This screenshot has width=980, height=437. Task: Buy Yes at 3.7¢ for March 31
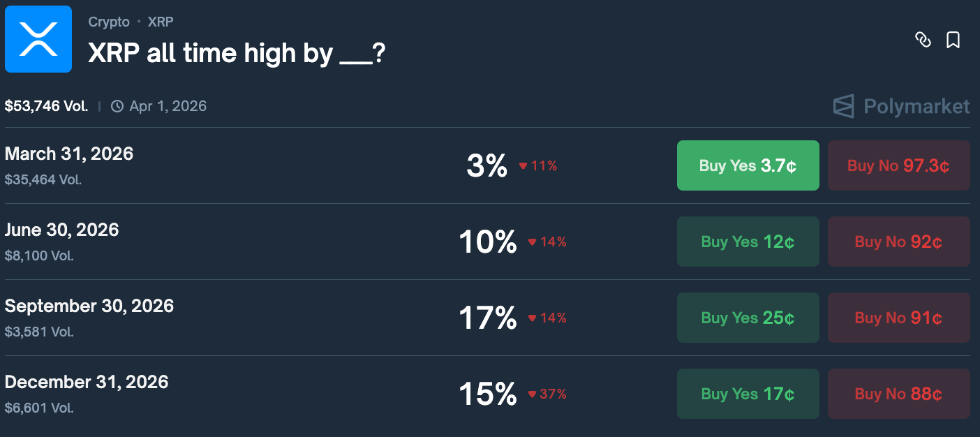point(748,165)
